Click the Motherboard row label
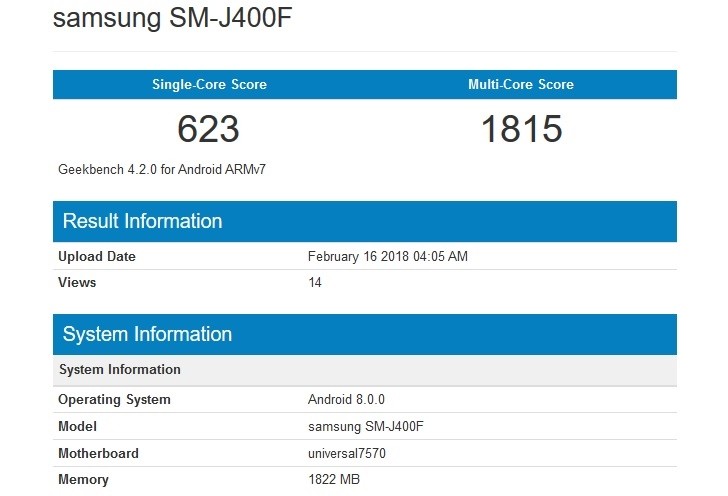728x496 pixels. pyautogui.click(x=98, y=453)
